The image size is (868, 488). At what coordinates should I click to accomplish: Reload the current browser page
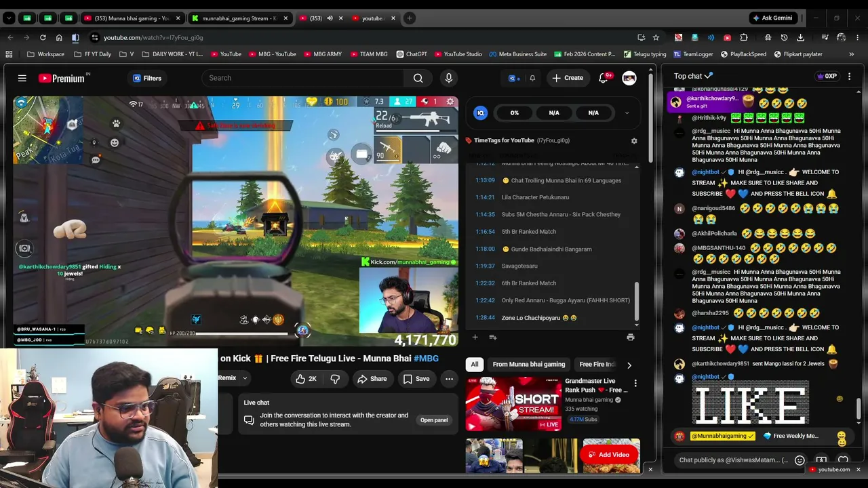pos(43,37)
